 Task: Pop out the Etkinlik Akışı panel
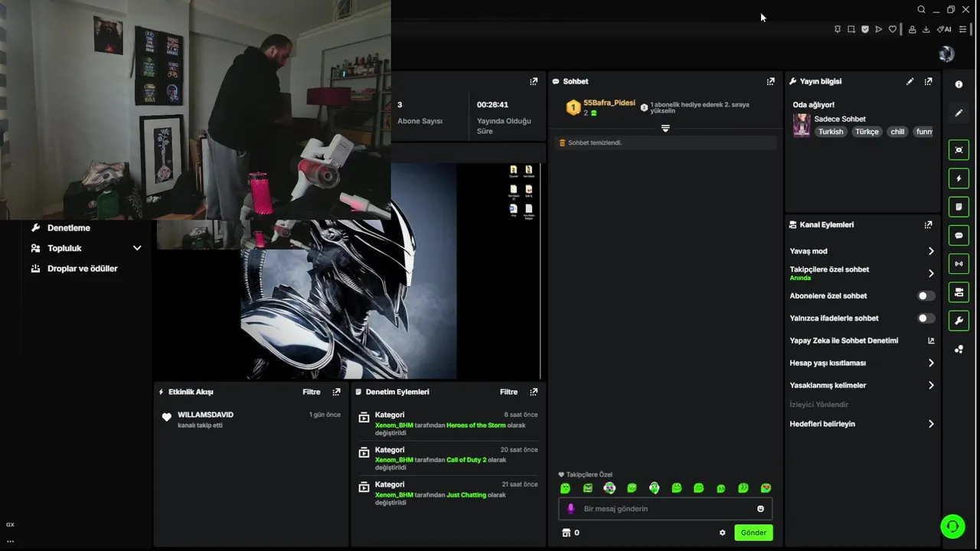336,392
